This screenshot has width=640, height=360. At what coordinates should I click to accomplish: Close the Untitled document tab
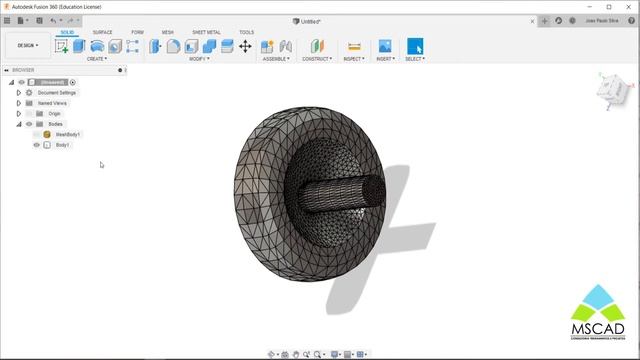532,21
